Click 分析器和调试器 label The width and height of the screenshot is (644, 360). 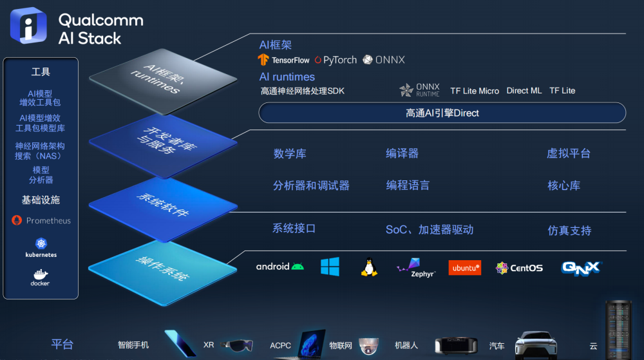(311, 185)
